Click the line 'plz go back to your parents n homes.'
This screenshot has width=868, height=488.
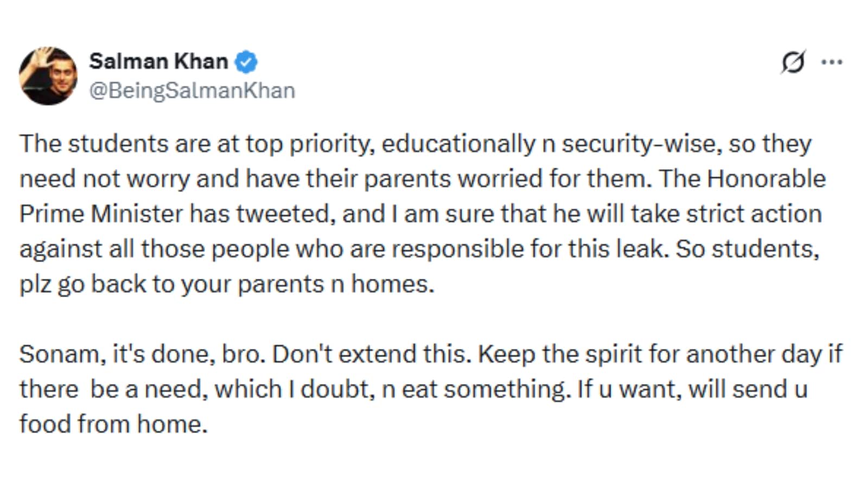227,285
